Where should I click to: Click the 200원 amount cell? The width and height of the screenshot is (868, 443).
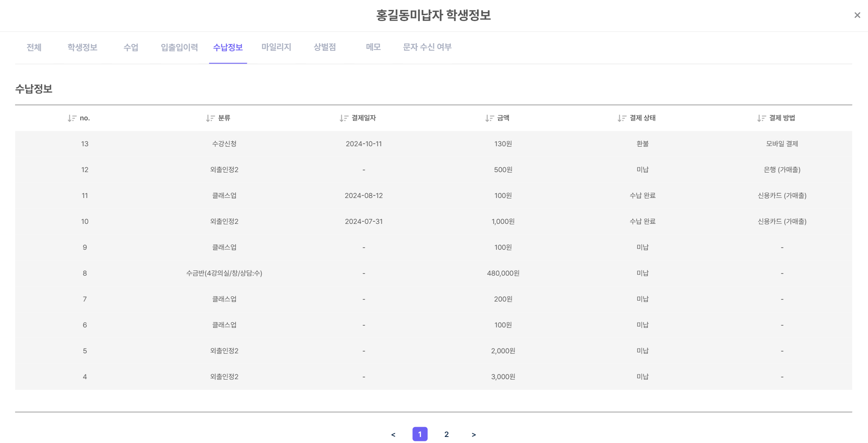tap(503, 299)
